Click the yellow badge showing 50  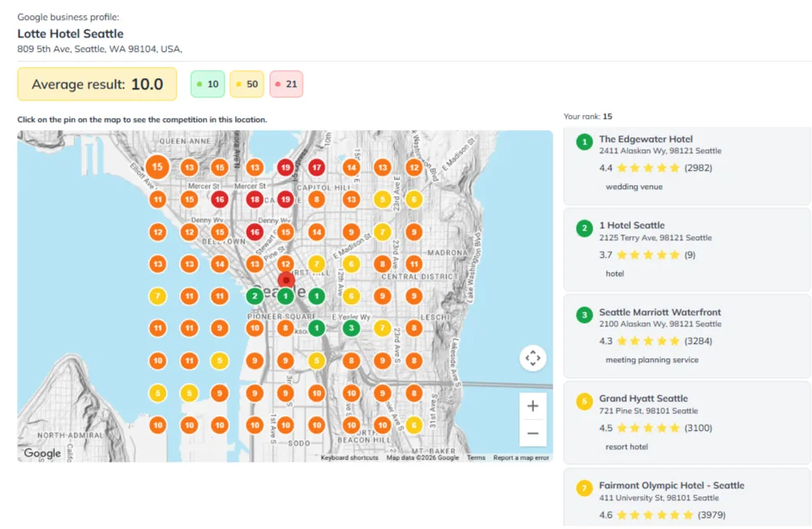point(247,84)
